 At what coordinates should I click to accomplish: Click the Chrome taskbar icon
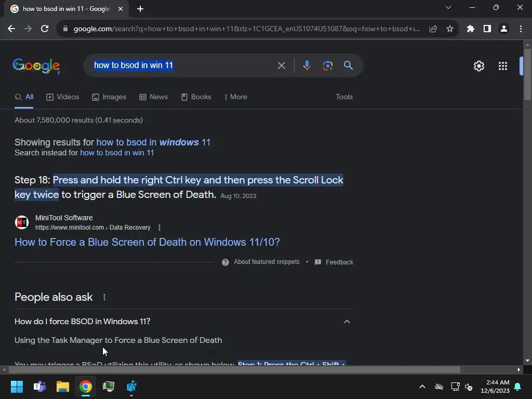click(86, 387)
